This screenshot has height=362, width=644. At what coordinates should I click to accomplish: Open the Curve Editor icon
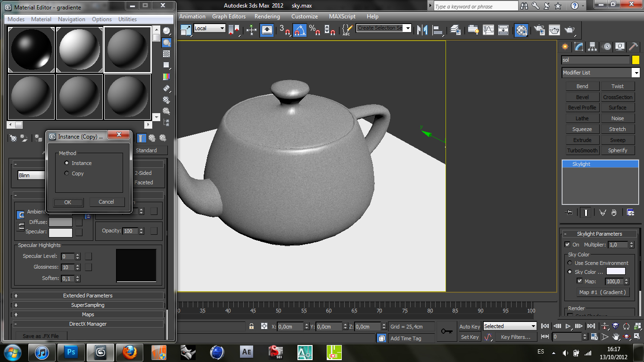pos(488,30)
